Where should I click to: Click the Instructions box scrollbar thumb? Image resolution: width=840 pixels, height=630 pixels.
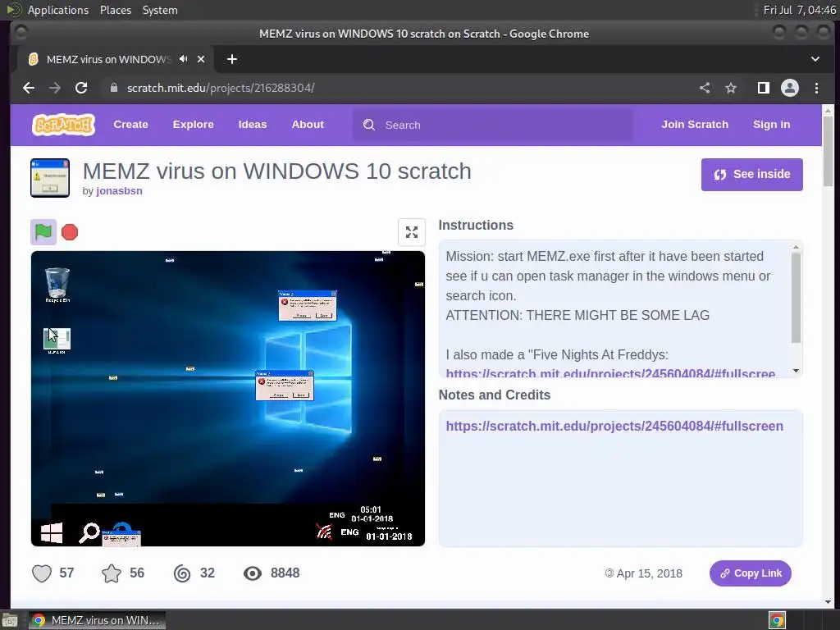tap(796, 297)
